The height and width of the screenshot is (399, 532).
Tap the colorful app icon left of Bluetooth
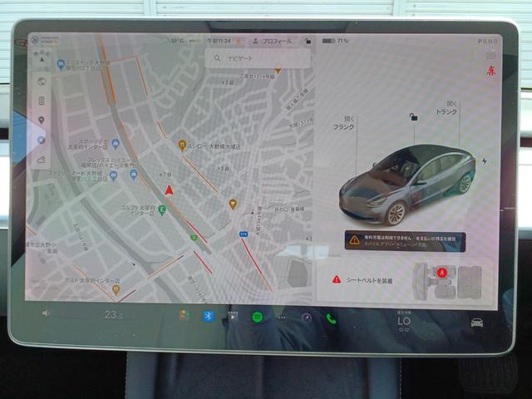pyautogui.click(x=184, y=315)
